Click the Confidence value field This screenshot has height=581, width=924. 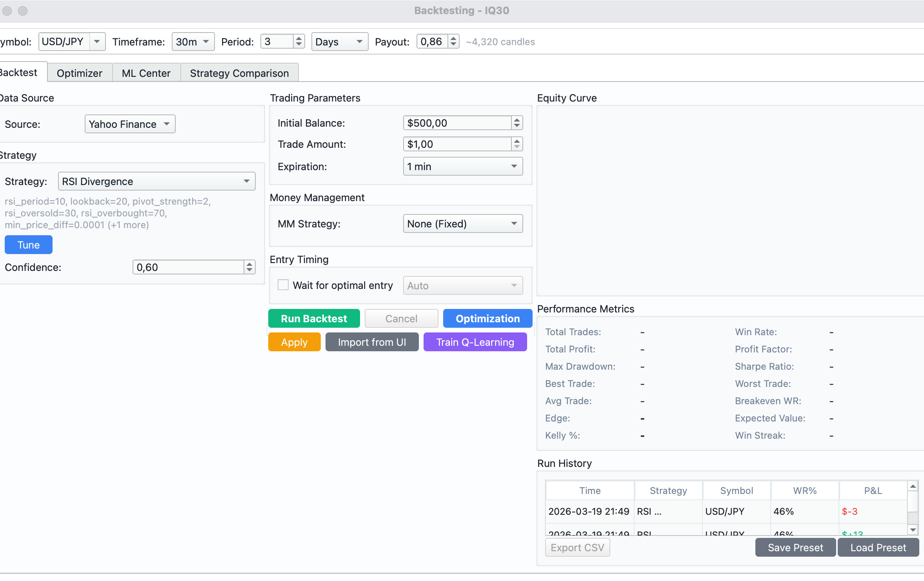pyautogui.click(x=188, y=267)
